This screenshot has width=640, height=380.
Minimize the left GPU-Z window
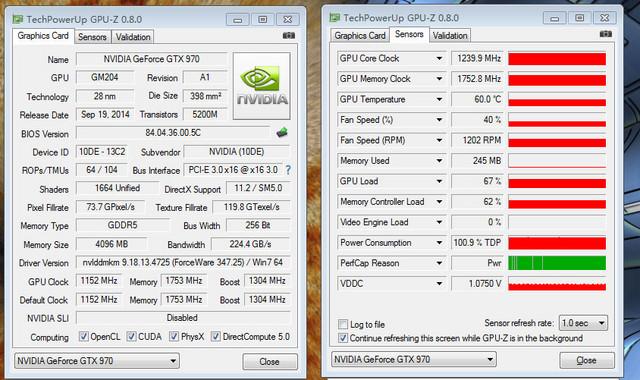pos(238,20)
